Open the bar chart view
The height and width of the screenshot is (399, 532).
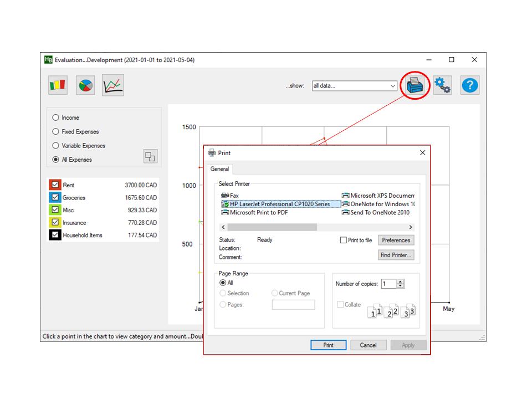tap(58, 85)
